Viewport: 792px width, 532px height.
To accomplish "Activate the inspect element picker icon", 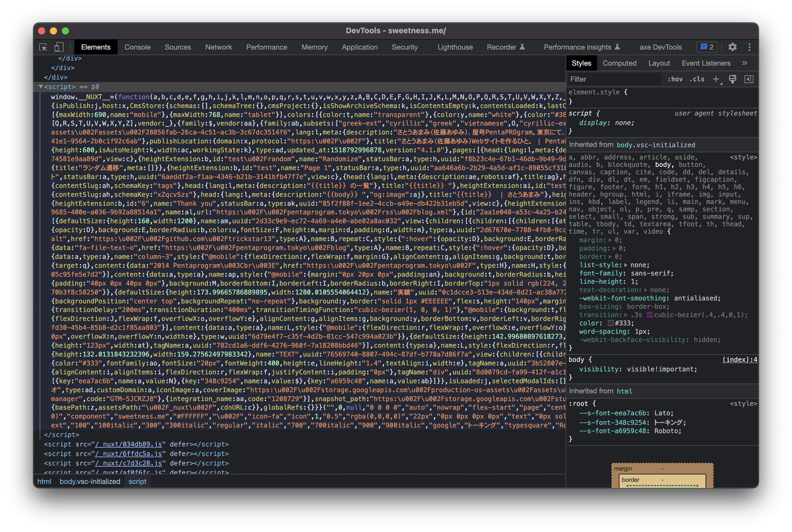I will click(43, 47).
